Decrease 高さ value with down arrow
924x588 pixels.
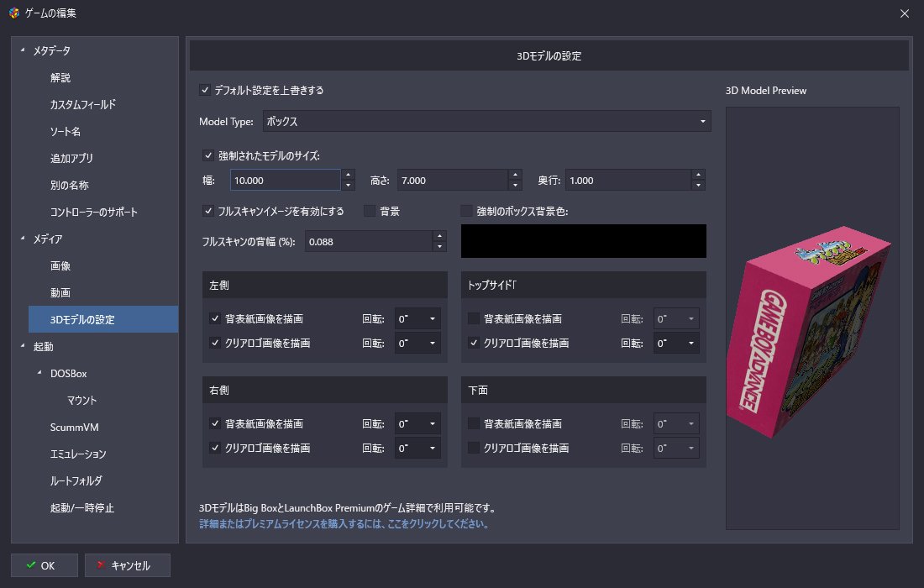click(516, 185)
